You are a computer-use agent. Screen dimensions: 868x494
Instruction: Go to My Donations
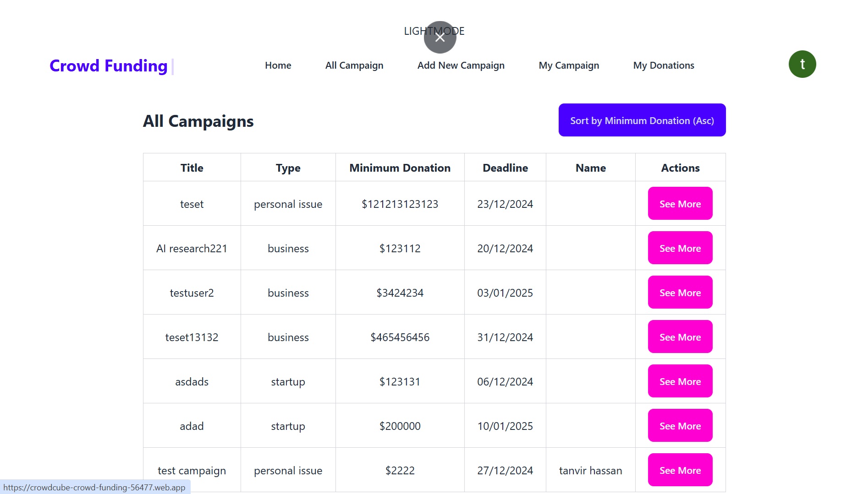pyautogui.click(x=663, y=65)
